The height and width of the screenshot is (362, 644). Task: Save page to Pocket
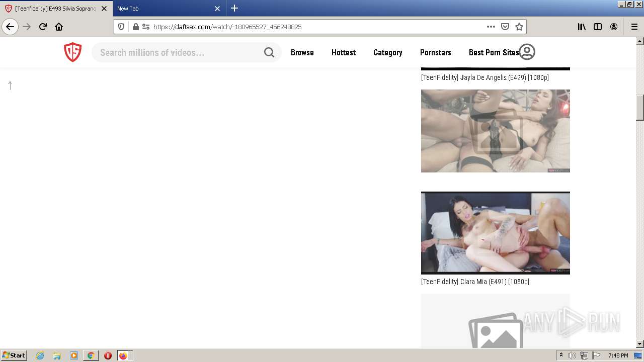(505, 27)
